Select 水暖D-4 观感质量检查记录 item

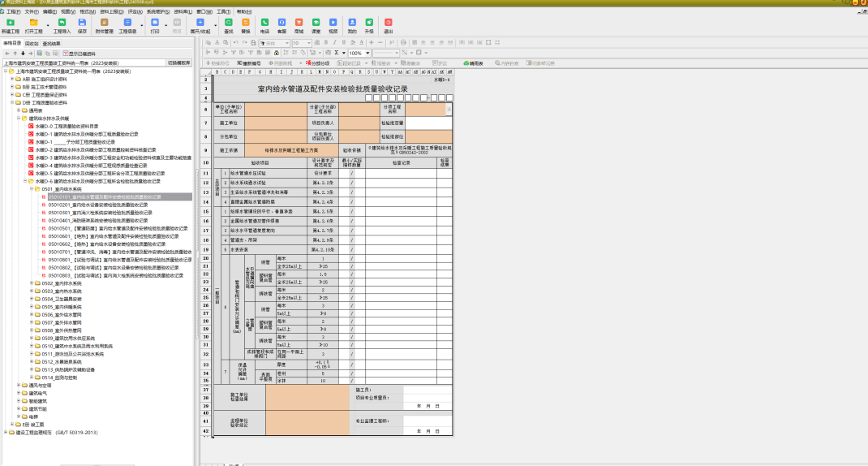tap(92, 166)
